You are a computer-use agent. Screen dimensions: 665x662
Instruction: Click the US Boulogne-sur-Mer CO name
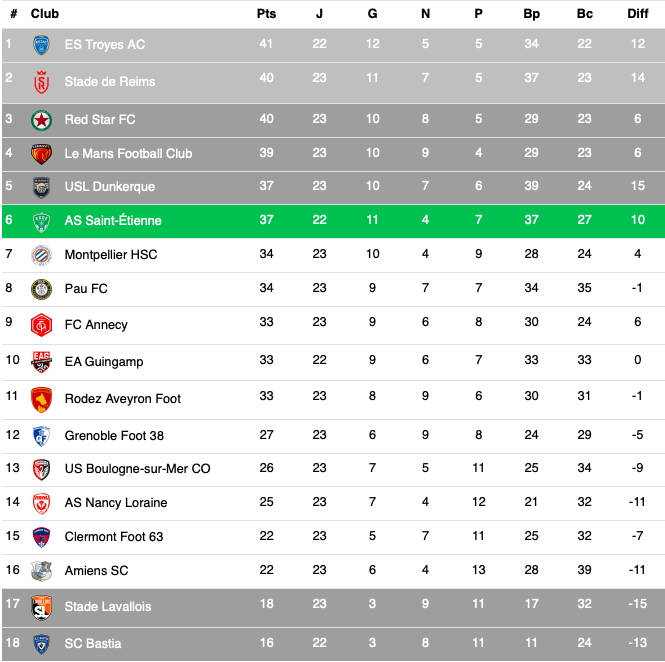(x=137, y=469)
